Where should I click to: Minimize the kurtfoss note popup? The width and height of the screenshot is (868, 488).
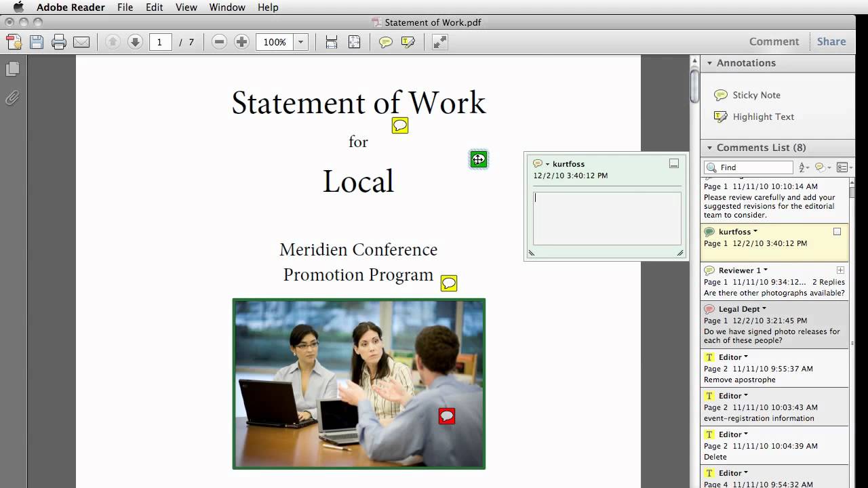(673, 163)
